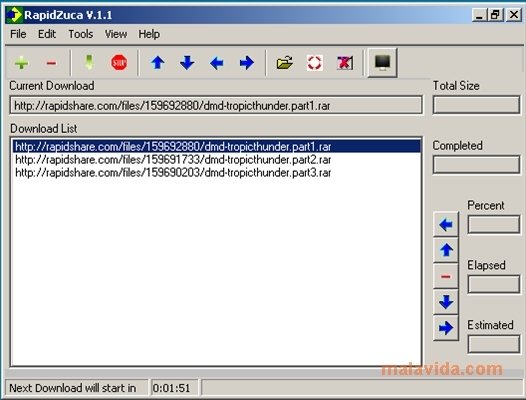The image size is (526, 400).
Task: Click the Completed field
Action: click(476, 165)
